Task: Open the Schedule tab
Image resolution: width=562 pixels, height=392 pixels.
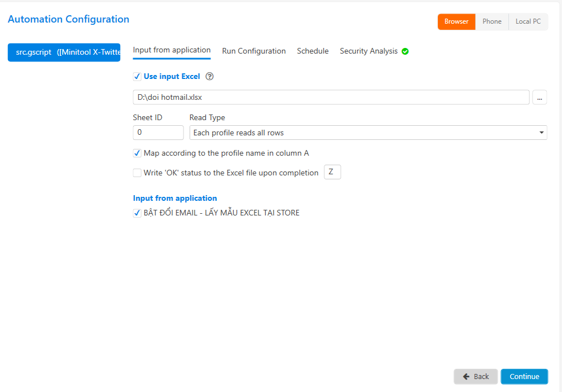Action: click(x=313, y=51)
